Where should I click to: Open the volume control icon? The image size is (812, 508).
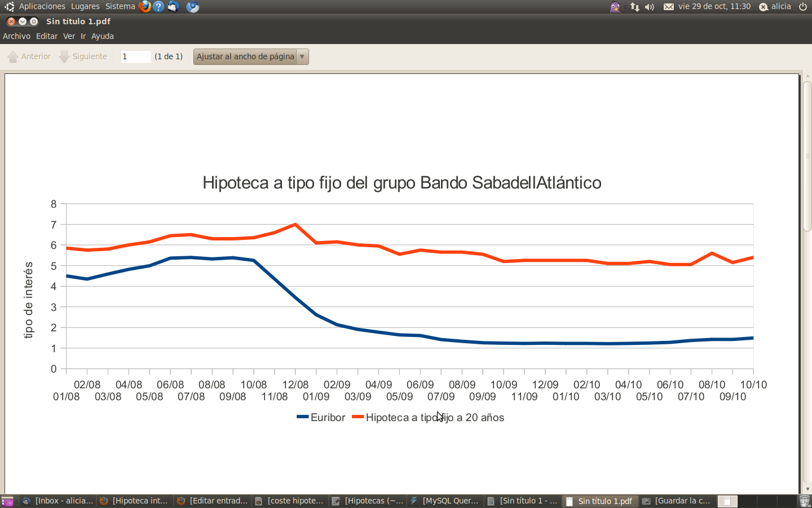650,7
